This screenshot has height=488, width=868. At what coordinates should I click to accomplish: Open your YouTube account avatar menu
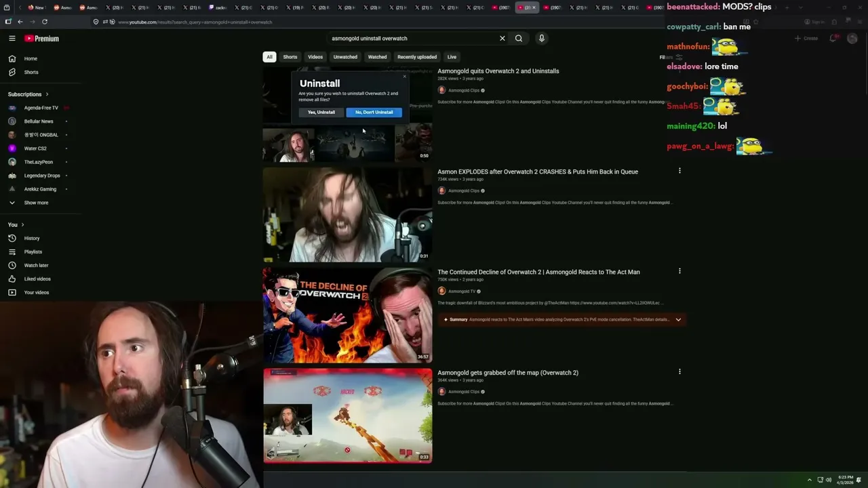(852, 39)
